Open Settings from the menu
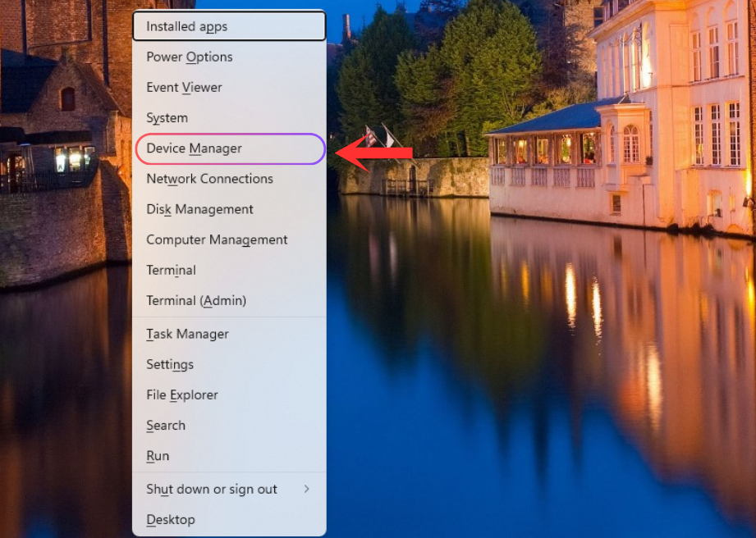The width and height of the screenshot is (756, 538). 230,364
